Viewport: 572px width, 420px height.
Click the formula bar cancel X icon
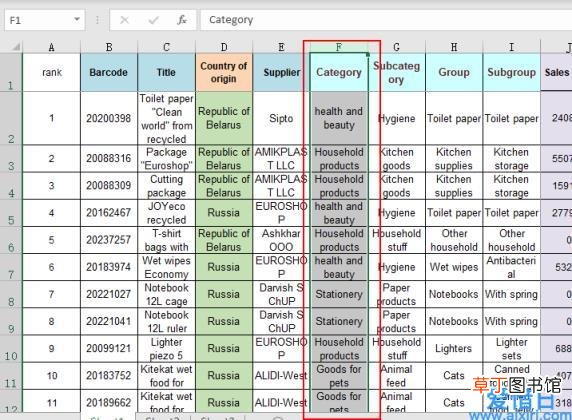pos(124,20)
